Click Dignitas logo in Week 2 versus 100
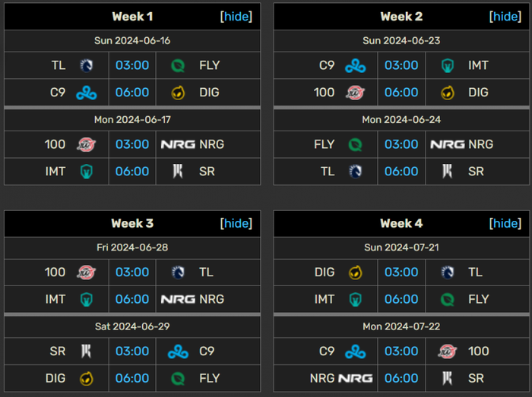The height and width of the screenshot is (397, 532). click(447, 93)
